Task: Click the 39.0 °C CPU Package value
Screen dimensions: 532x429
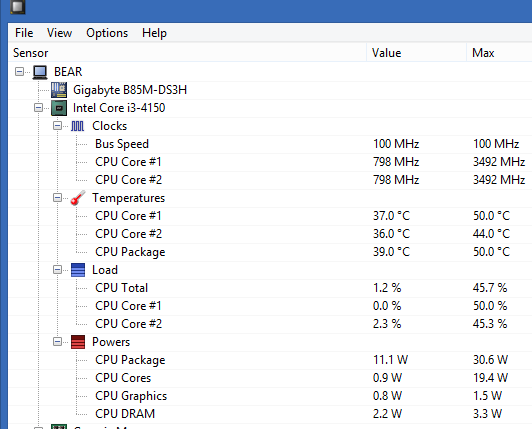Action: click(391, 252)
